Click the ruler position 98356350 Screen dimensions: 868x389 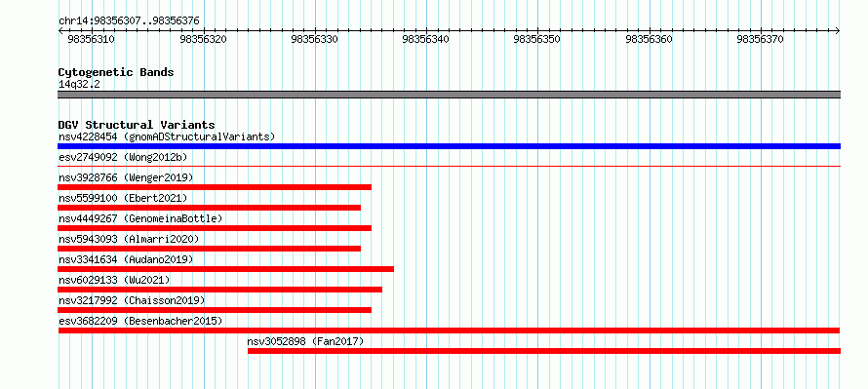(537, 40)
